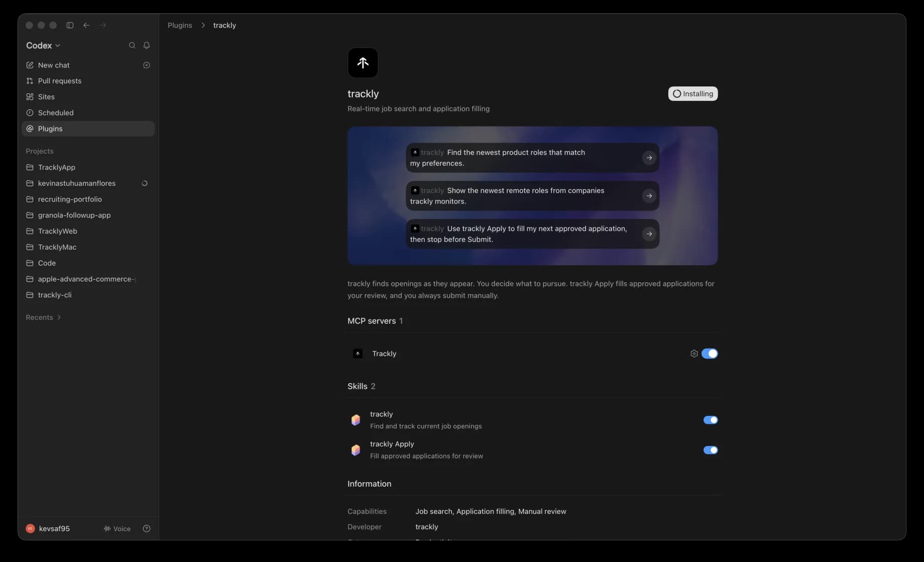Image resolution: width=924 pixels, height=562 pixels.
Task: Open the TracklyMac project
Action: 88,247
